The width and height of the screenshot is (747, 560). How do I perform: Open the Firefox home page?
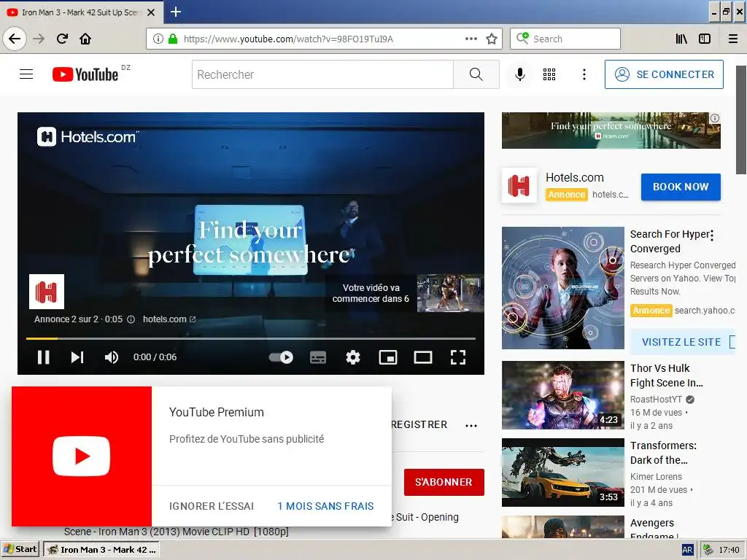pyautogui.click(x=85, y=39)
